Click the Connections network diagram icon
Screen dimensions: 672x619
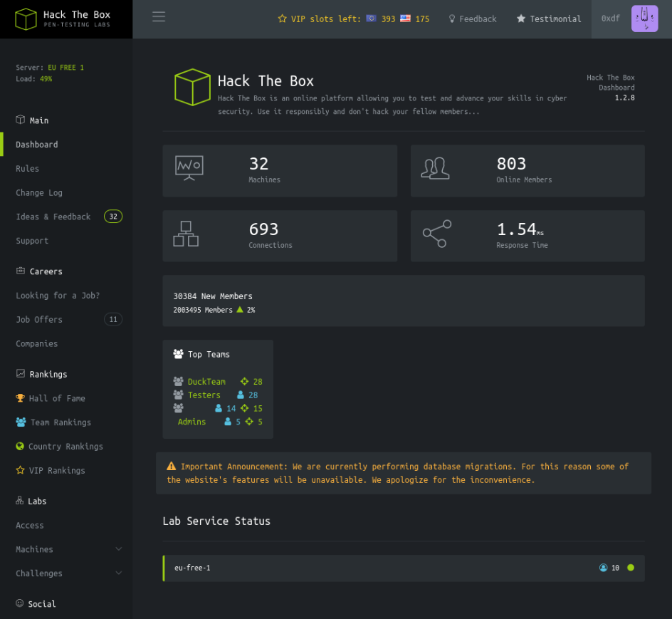[x=186, y=234]
